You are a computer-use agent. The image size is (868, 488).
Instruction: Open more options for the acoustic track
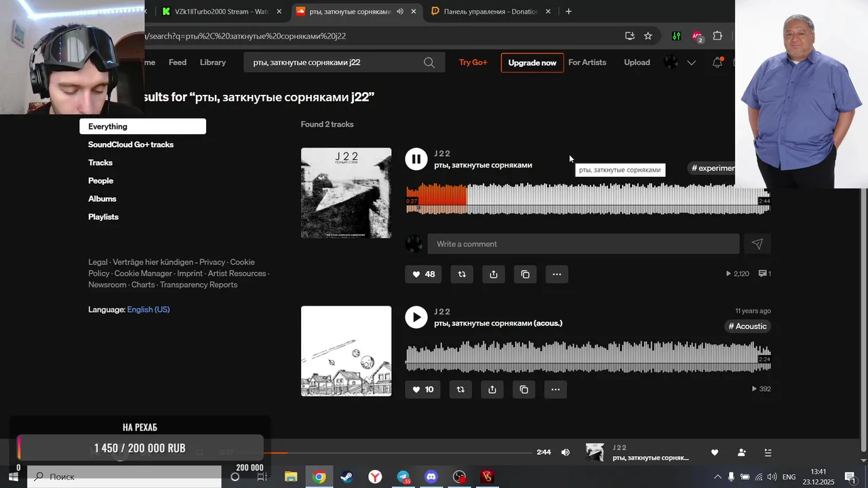click(555, 390)
